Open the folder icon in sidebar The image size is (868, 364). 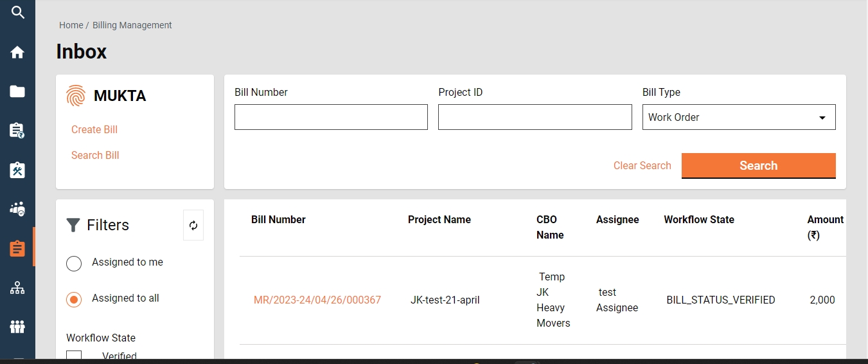[x=17, y=91]
